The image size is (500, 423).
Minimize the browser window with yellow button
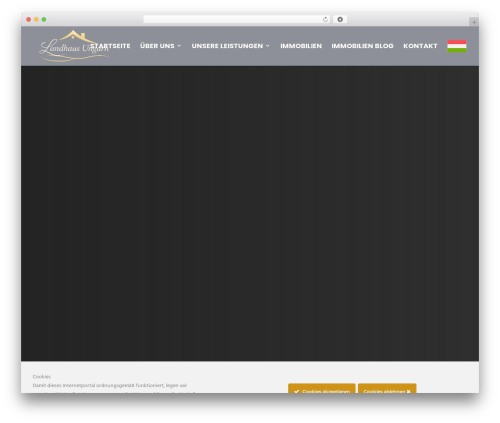(36, 19)
